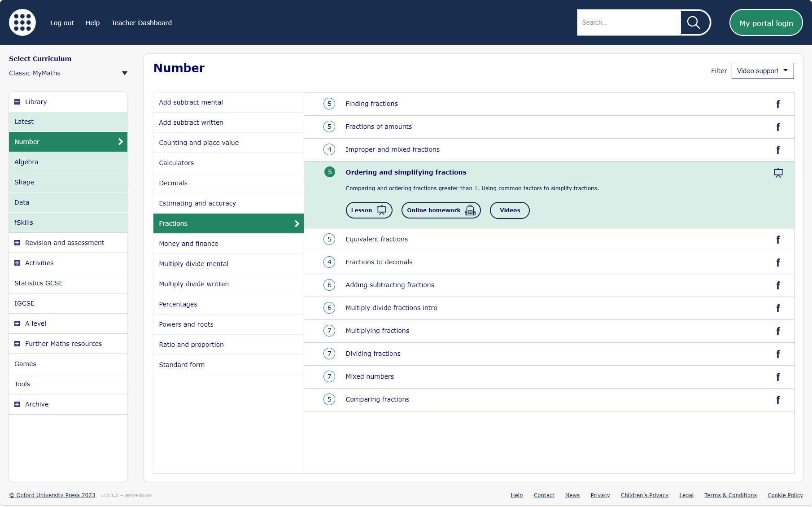Open the Decimals topic
The height and width of the screenshot is (507, 812).
click(x=228, y=183)
